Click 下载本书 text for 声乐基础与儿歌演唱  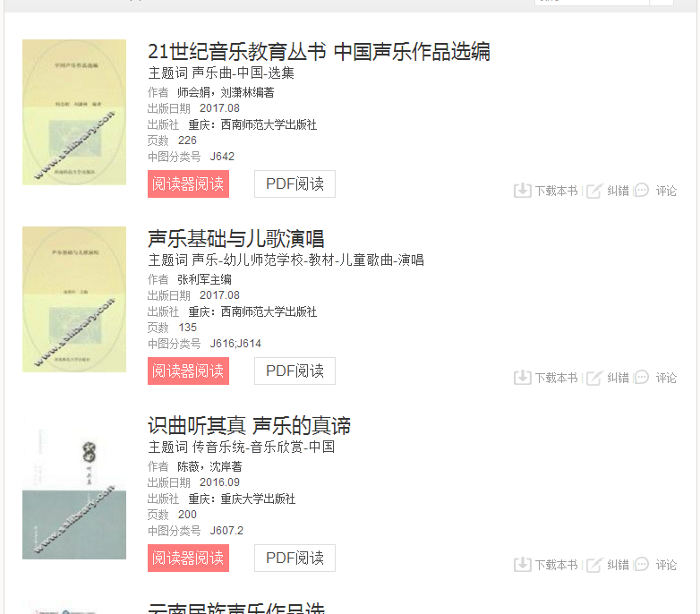(x=556, y=378)
